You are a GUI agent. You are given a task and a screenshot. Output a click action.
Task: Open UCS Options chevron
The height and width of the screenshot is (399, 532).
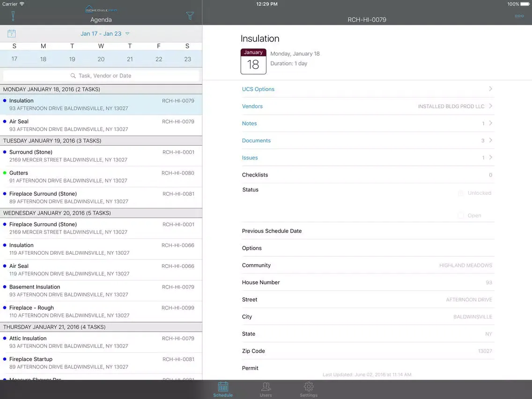(x=491, y=89)
